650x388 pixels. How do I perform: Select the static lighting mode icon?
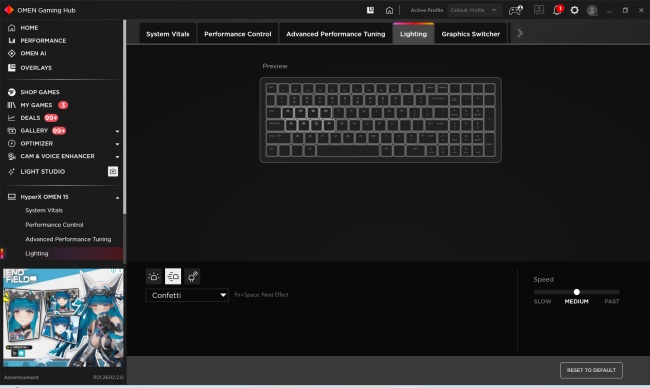pos(154,276)
